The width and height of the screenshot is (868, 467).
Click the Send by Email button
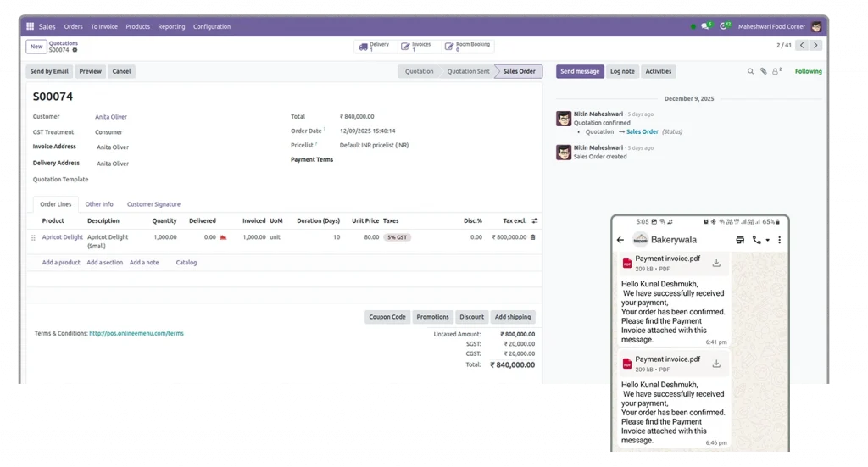[x=49, y=71]
